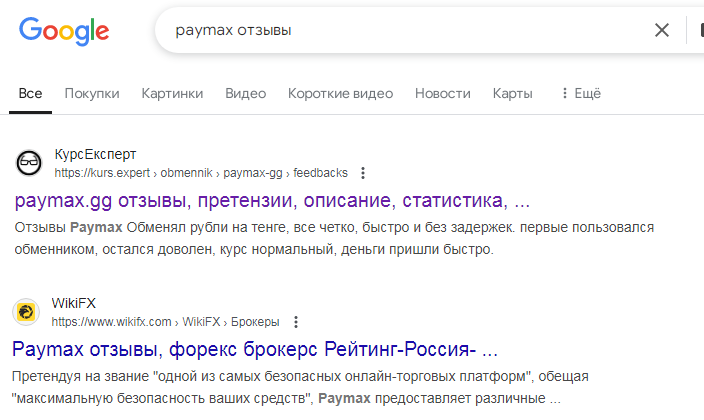Click the "WikiFX" site name
This screenshot has width=704, height=420.
pyautogui.click(x=74, y=303)
